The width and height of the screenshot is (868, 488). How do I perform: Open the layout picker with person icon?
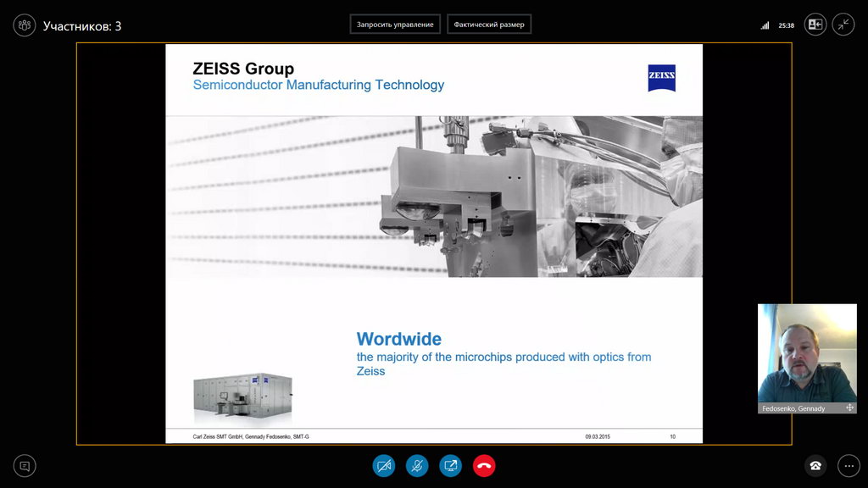click(x=815, y=25)
